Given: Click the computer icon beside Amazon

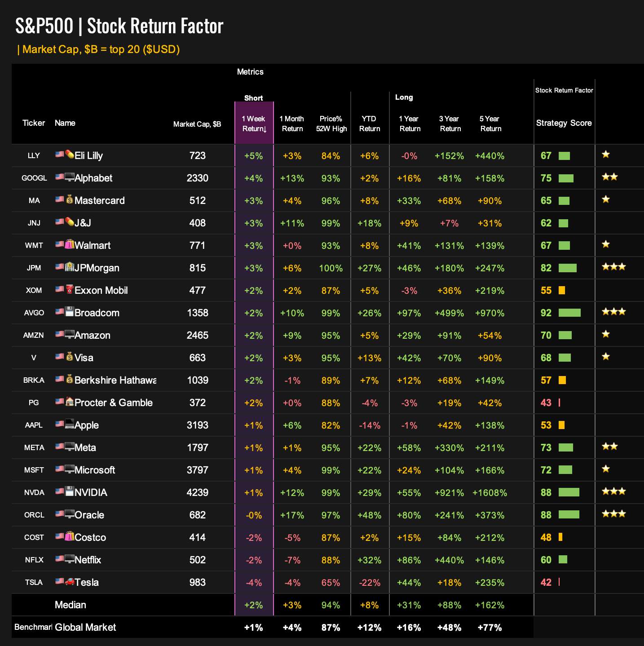Looking at the screenshot, I should 70,334.
